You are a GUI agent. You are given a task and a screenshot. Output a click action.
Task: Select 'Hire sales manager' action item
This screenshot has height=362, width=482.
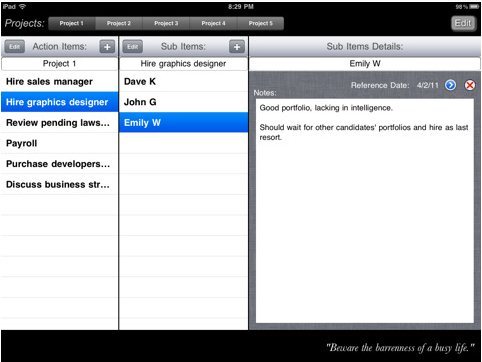point(59,82)
